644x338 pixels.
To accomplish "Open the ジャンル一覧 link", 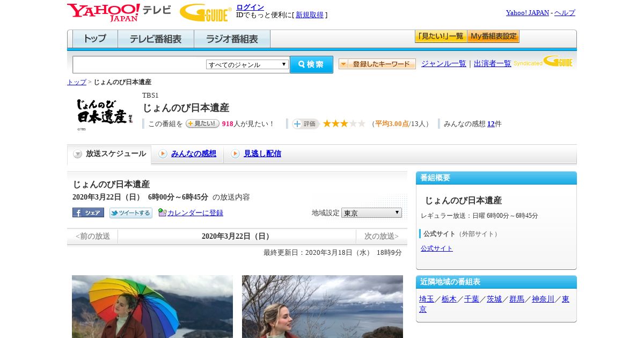I will coord(444,63).
